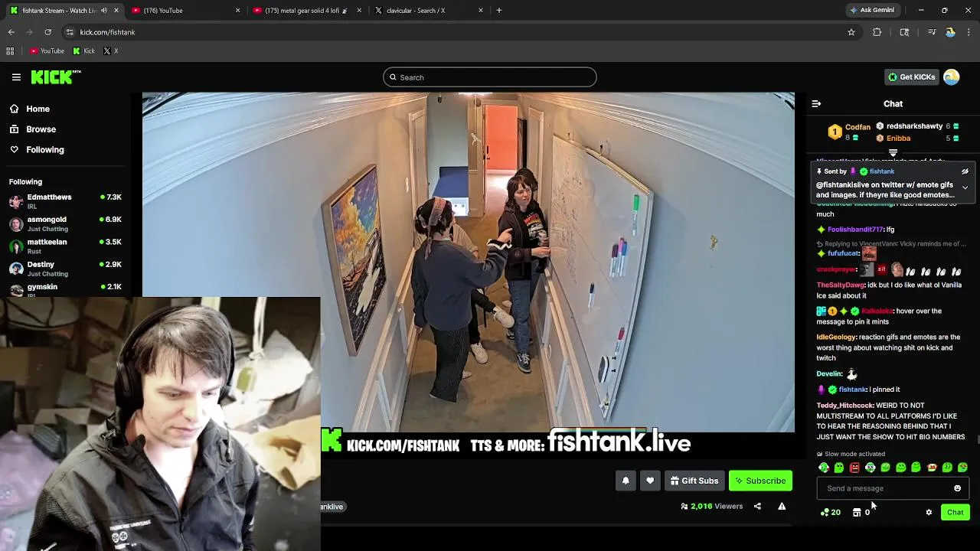Hide the pinned message with the eye icon
980x551 pixels.
965,171
